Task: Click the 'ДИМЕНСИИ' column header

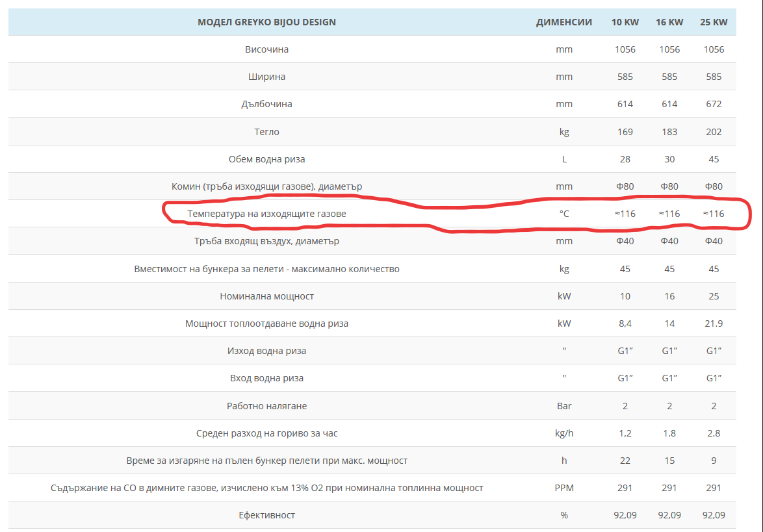Action: click(564, 22)
